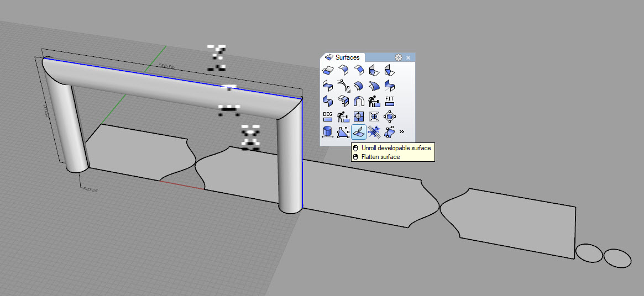Select the Extend surface tool icon
Viewport: 644px width, 296px height.
327,70
